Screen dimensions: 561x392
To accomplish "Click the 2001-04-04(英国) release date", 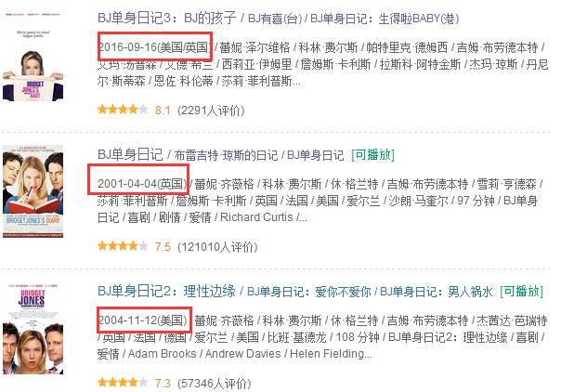I will [x=142, y=184].
